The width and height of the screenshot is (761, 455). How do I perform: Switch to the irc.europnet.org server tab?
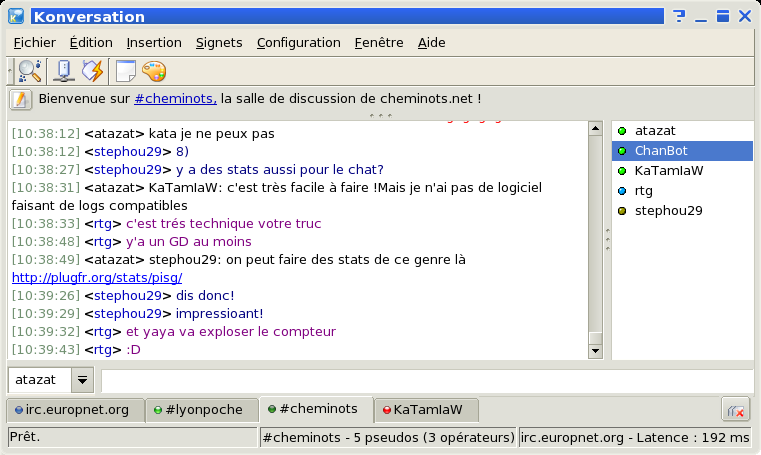tap(72, 410)
